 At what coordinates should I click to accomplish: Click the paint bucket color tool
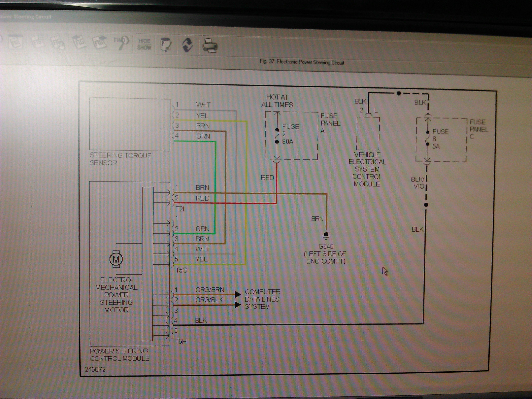pos(166,45)
